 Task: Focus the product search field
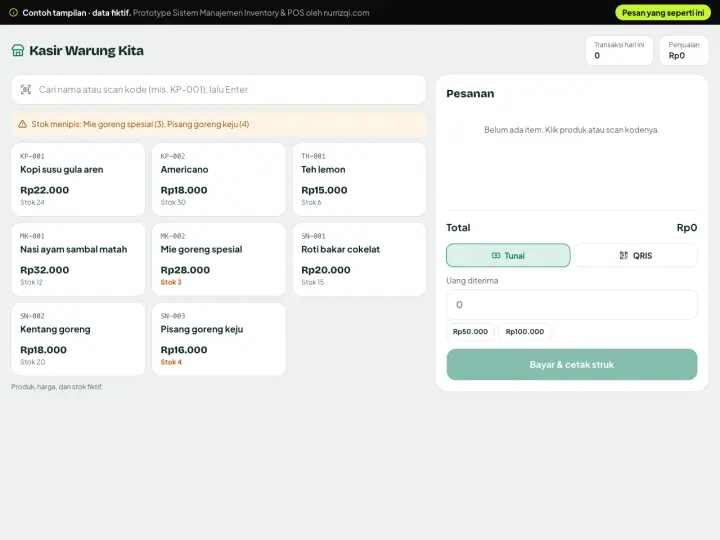[219, 90]
